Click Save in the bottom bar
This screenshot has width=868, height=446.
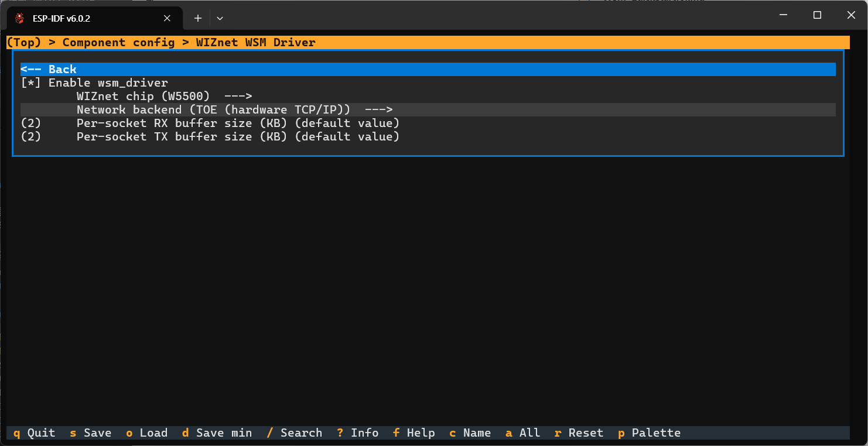(x=91, y=433)
